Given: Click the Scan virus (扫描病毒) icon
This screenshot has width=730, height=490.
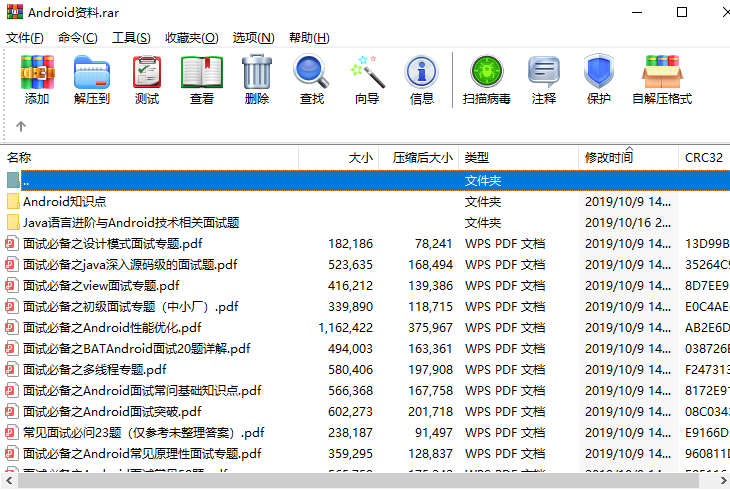Looking at the screenshot, I should (487, 71).
